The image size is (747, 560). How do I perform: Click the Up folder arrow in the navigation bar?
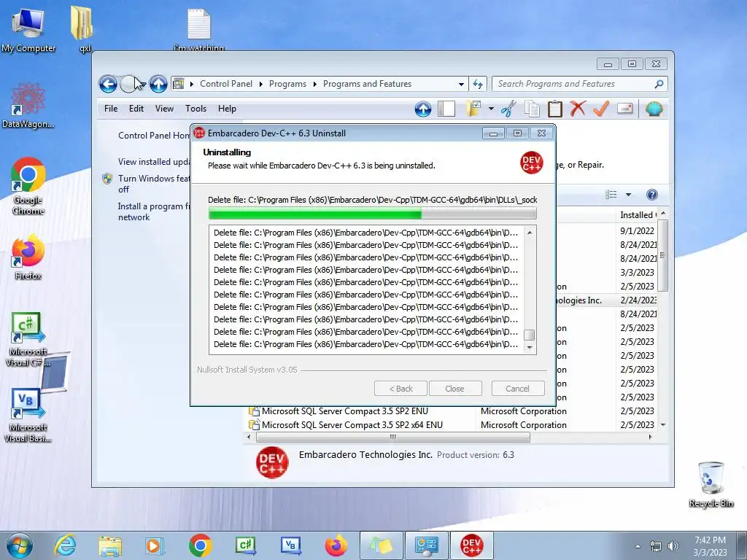pyautogui.click(x=158, y=85)
